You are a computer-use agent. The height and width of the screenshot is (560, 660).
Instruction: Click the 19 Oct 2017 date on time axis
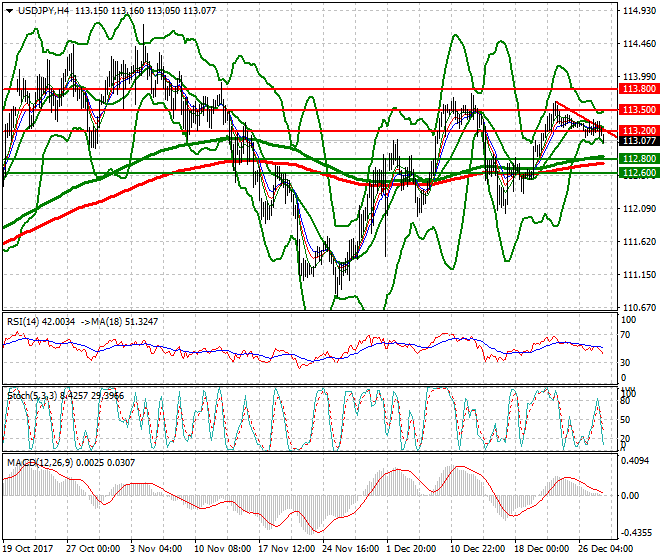(28, 549)
